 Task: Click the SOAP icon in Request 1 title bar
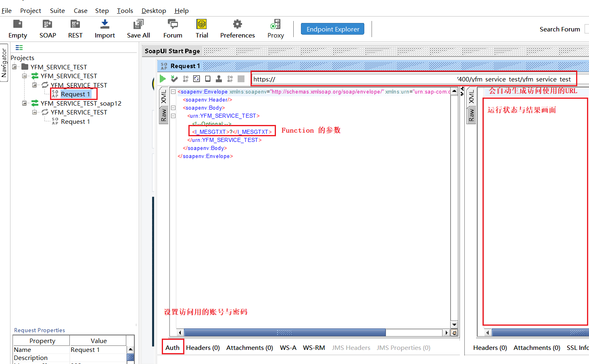[164, 66]
